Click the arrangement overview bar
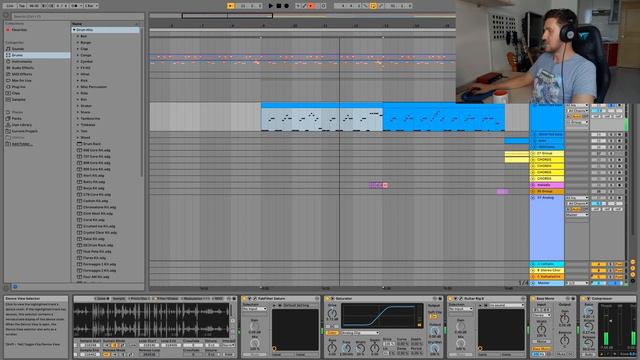 302,16
